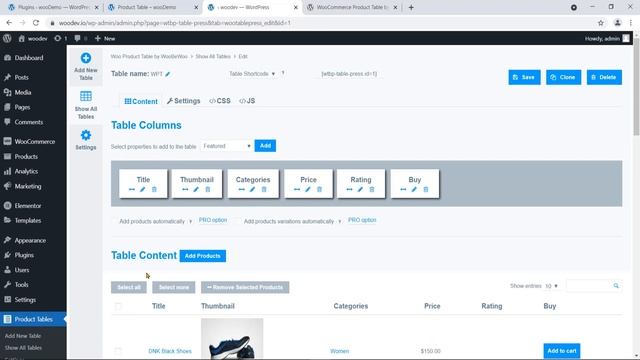Add the selected property column
This screenshot has width=640, height=360.
265,146
